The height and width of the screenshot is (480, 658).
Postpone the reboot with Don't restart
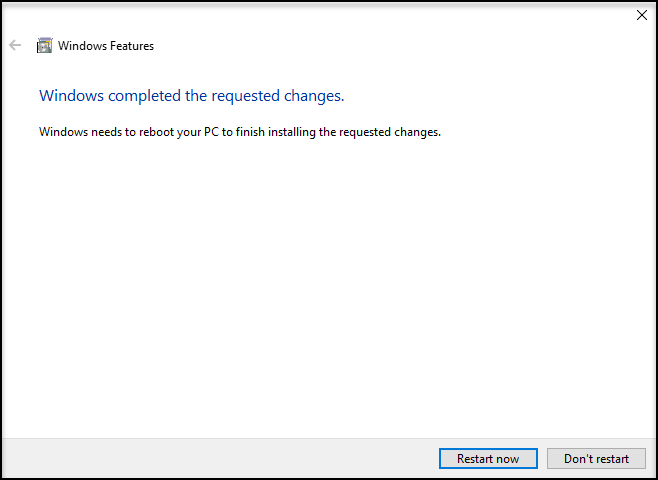(596, 459)
